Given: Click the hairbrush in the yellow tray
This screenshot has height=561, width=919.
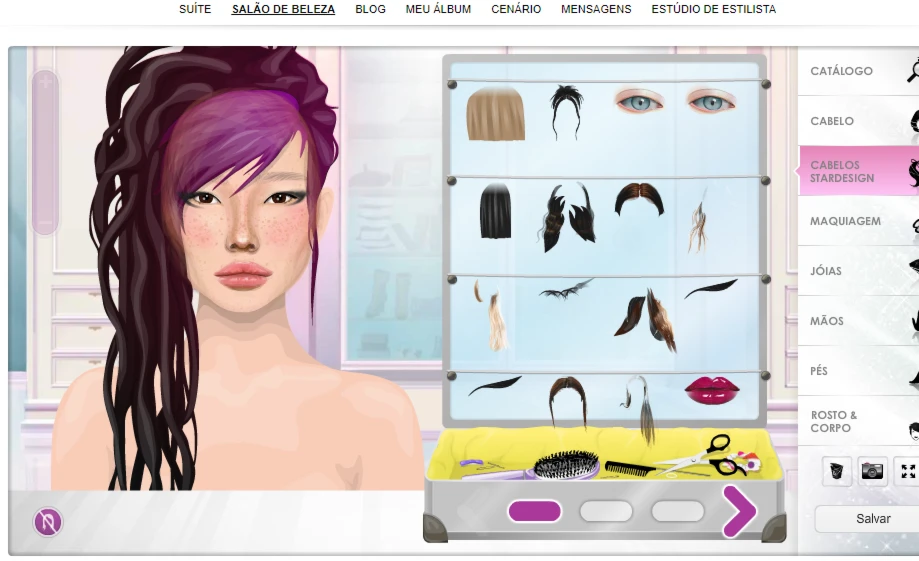Looking at the screenshot, I should point(566,465).
